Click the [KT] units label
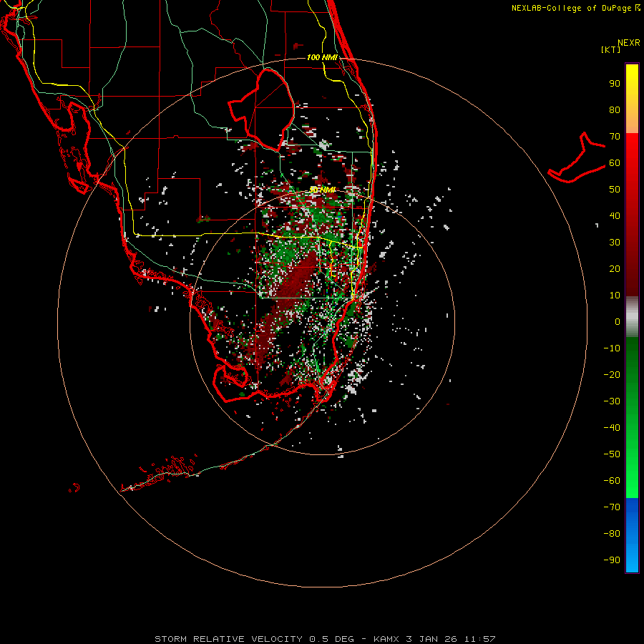The width and height of the screenshot is (644, 644). coord(611,49)
